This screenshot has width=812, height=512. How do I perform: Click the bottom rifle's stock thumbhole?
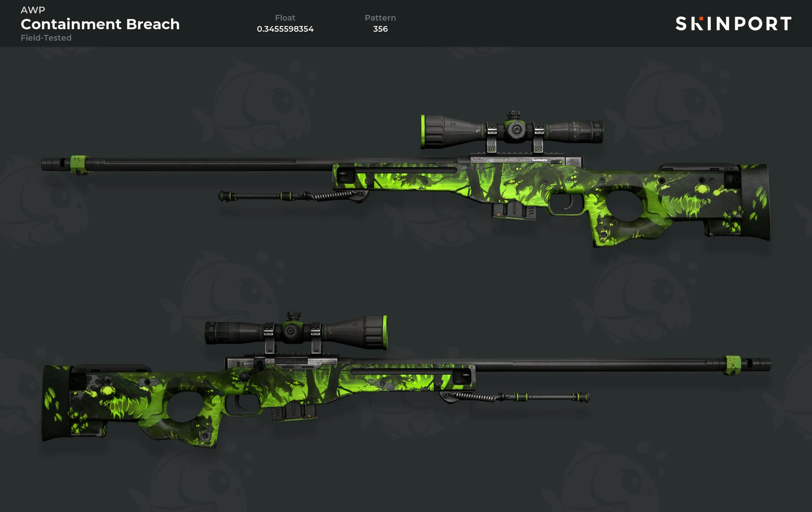coord(185,407)
